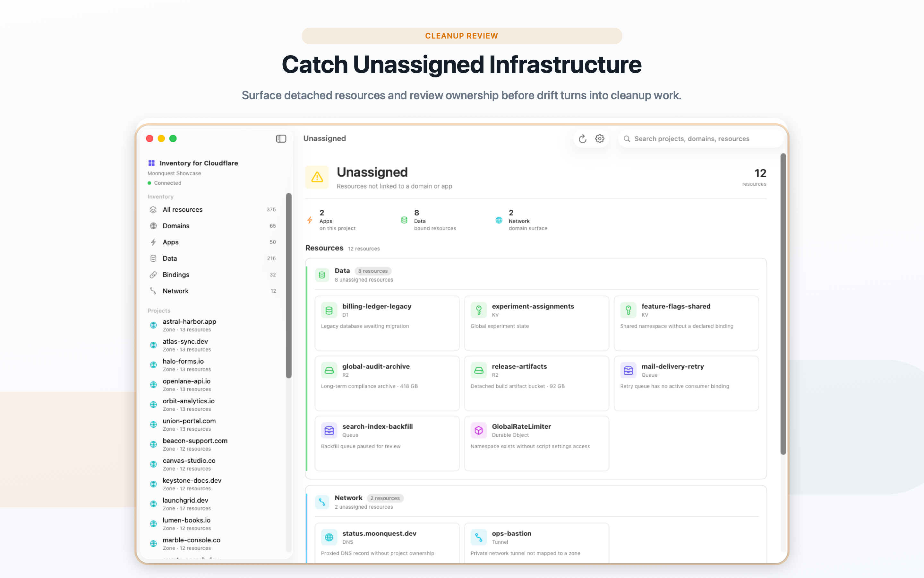
Task: Select All resources in Inventory
Action: pyautogui.click(x=213, y=209)
